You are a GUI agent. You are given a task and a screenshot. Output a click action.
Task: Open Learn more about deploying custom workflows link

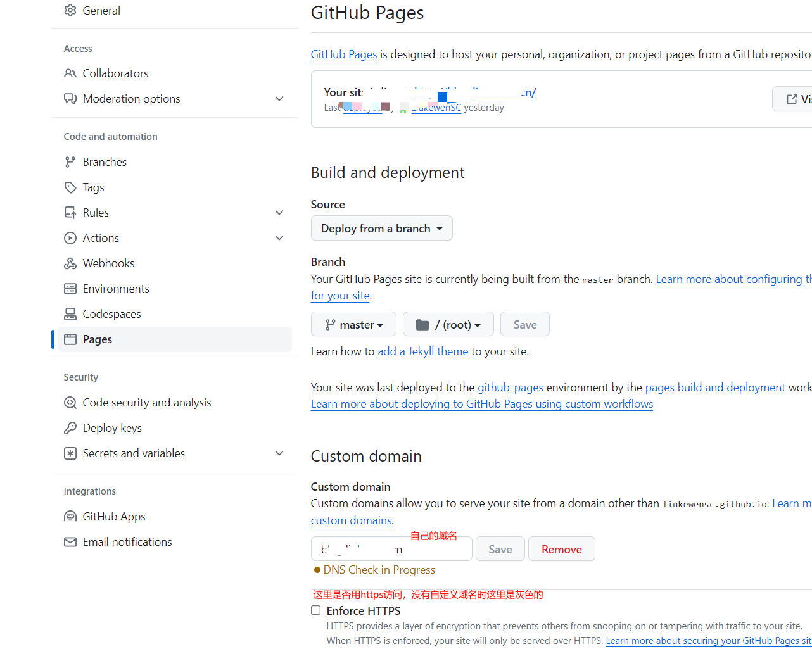point(482,404)
